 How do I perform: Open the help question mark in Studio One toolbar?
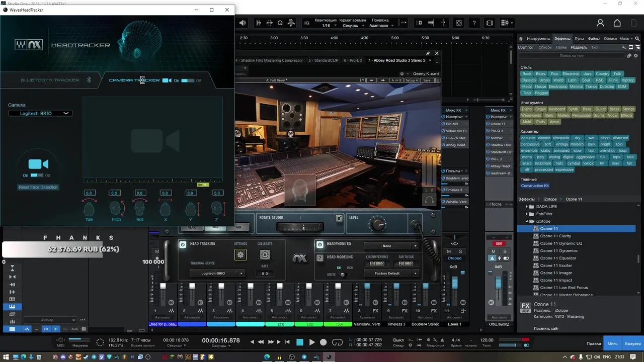click(x=474, y=23)
